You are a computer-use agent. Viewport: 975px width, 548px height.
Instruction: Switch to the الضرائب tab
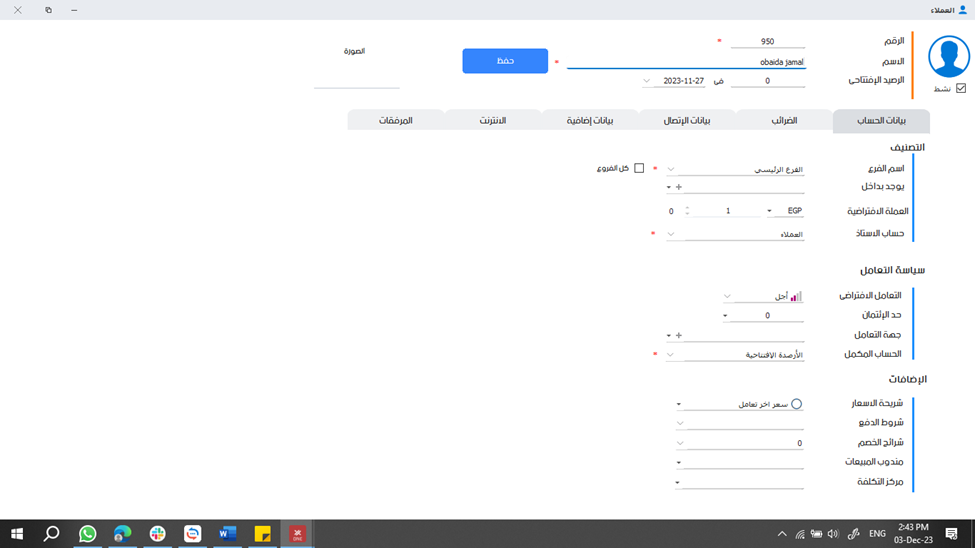click(784, 120)
